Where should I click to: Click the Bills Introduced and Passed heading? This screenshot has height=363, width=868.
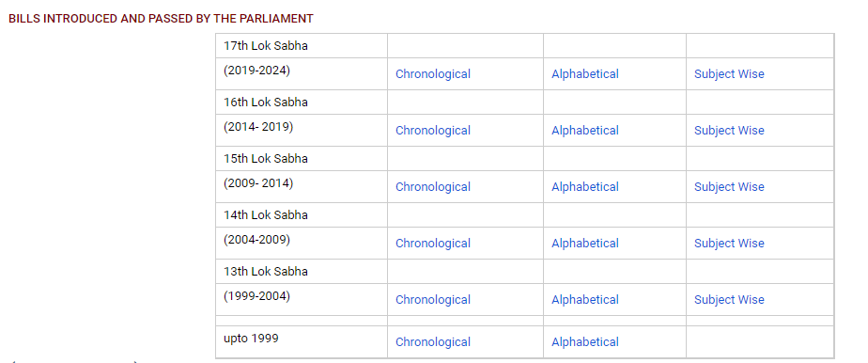tap(161, 19)
